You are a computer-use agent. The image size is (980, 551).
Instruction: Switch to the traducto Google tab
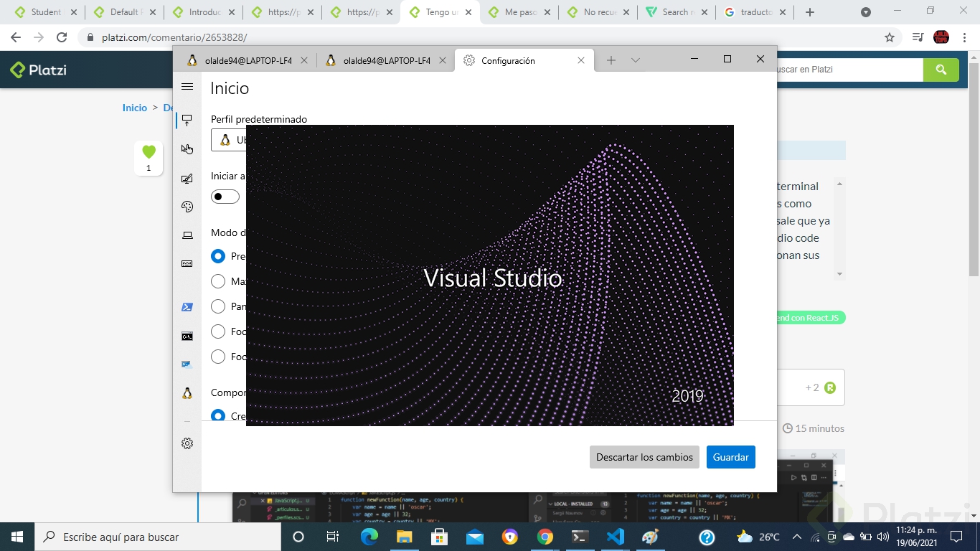[755, 12]
